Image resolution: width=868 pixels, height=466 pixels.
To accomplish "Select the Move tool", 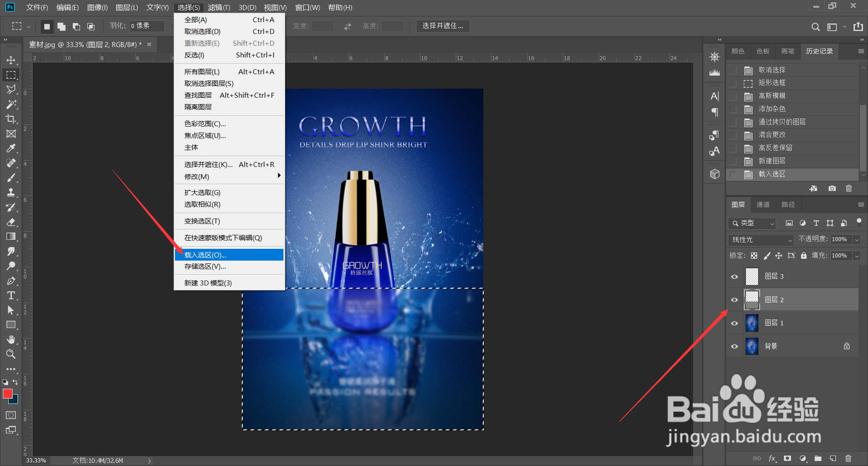I will (x=11, y=60).
